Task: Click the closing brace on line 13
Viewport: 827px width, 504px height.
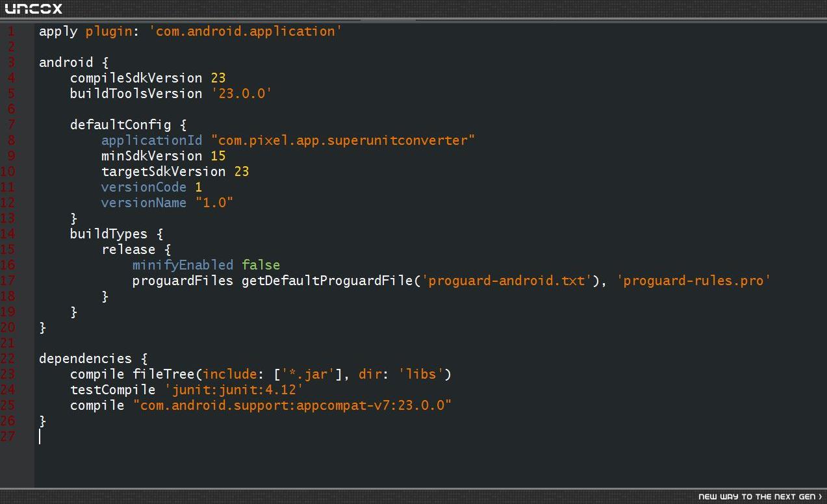Action: (x=74, y=218)
